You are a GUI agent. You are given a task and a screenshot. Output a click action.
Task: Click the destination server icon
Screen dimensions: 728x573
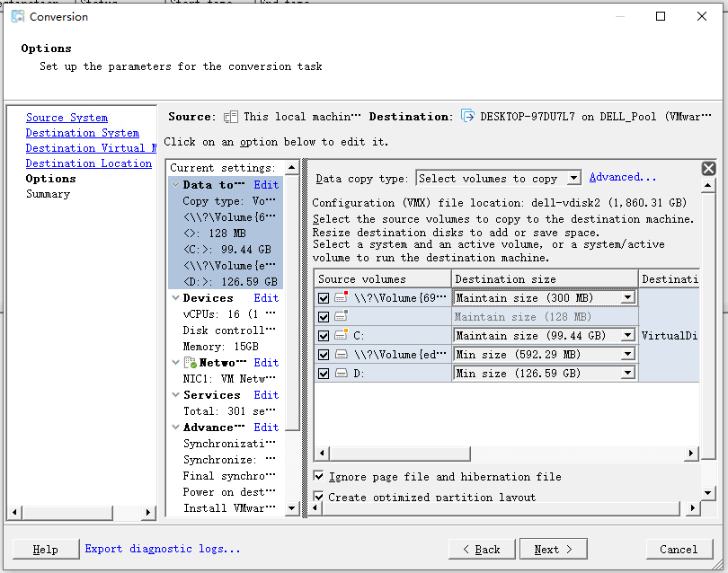click(x=467, y=116)
